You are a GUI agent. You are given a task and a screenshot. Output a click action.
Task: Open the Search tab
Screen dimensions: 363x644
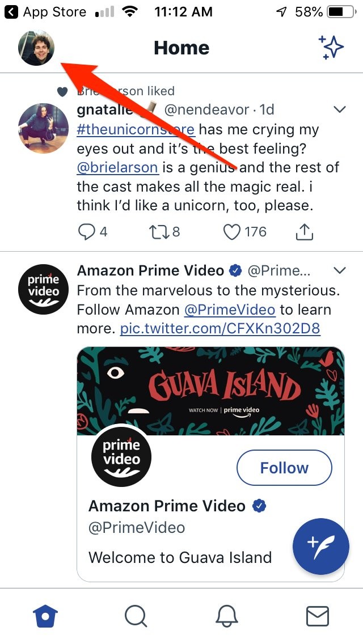136,616
